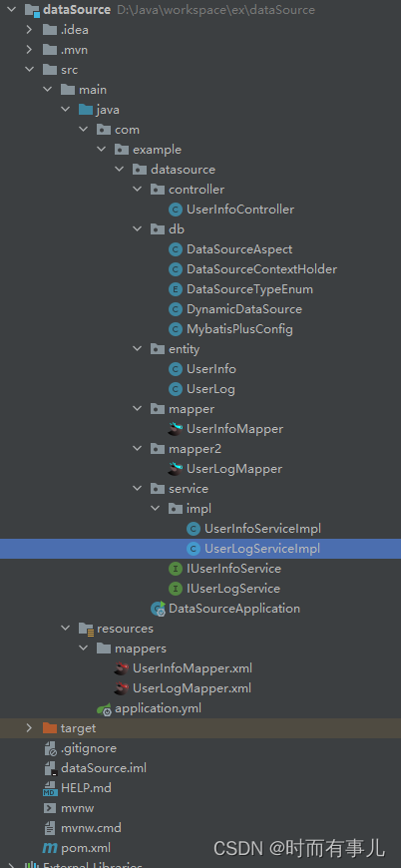Click the DataSourceAspect class icon
The width and height of the screenshot is (401, 868).
176,249
